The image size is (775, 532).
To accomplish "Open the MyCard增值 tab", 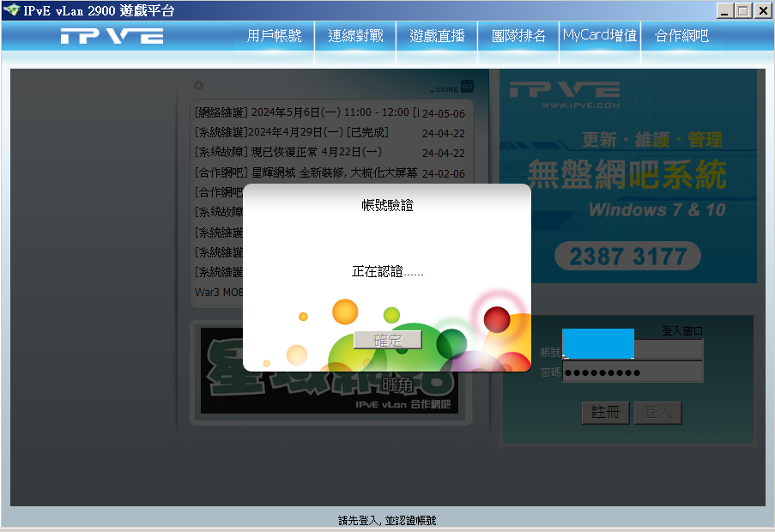I will 600,35.
